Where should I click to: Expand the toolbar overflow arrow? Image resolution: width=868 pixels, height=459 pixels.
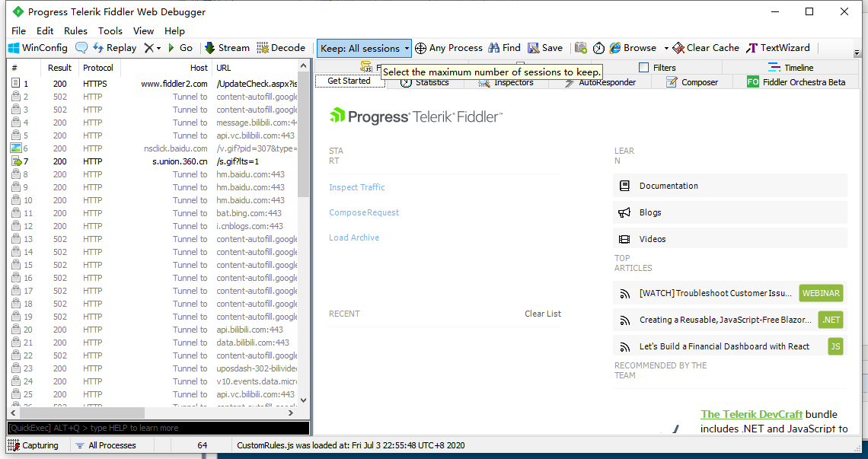tap(857, 53)
